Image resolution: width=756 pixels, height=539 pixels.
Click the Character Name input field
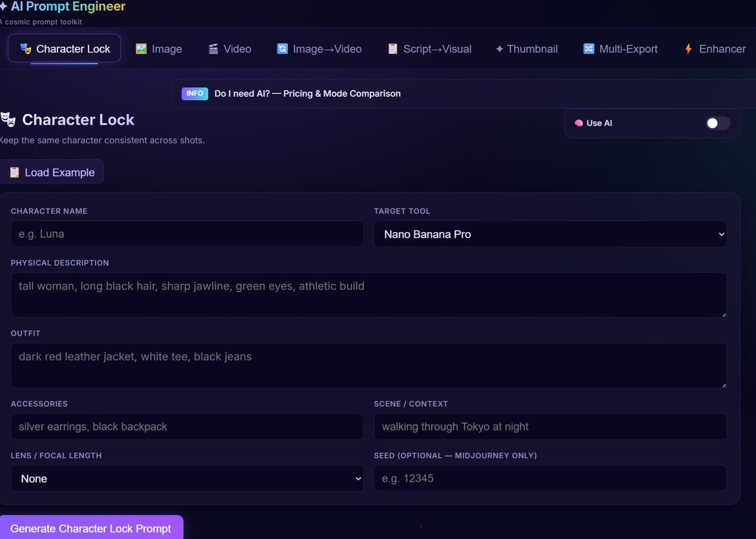click(187, 234)
